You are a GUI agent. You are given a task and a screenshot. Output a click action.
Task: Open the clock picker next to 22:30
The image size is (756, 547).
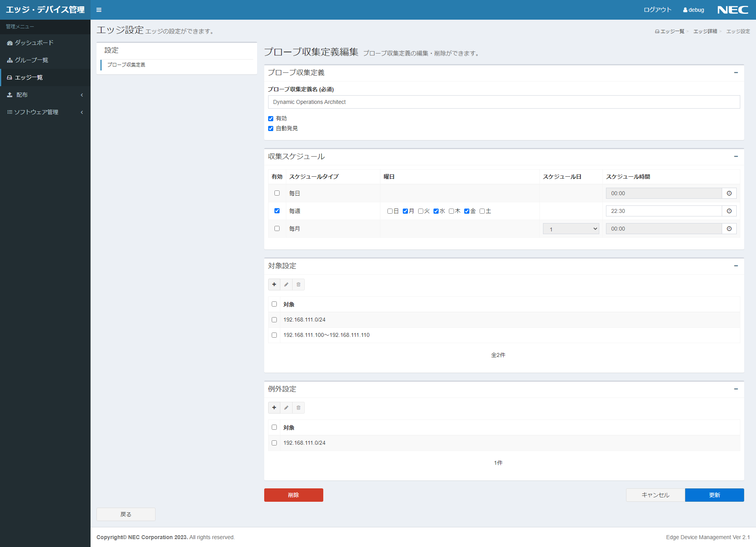729,211
